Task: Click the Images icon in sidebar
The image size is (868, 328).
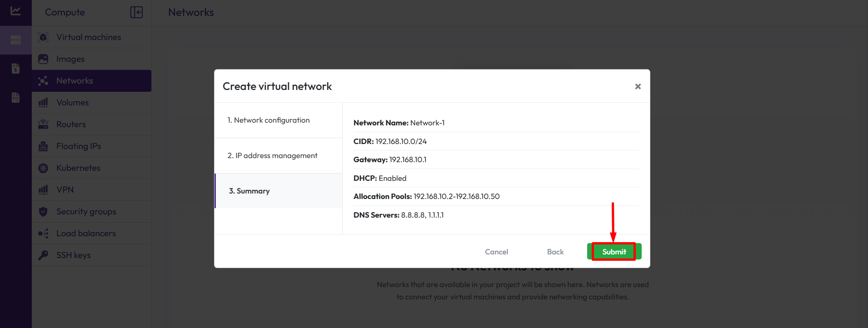Action: pos(43,59)
